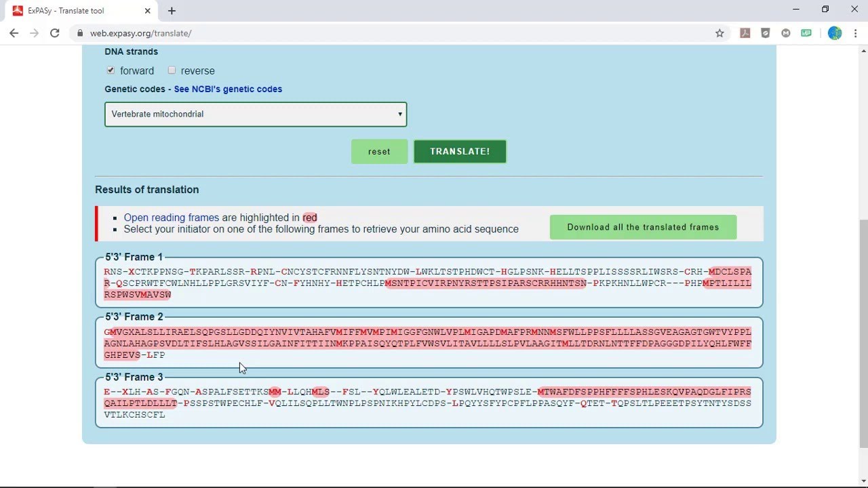The height and width of the screenshot is (488, 868).
Task: Open the Open reading frames link
Action: pos(172,218)
